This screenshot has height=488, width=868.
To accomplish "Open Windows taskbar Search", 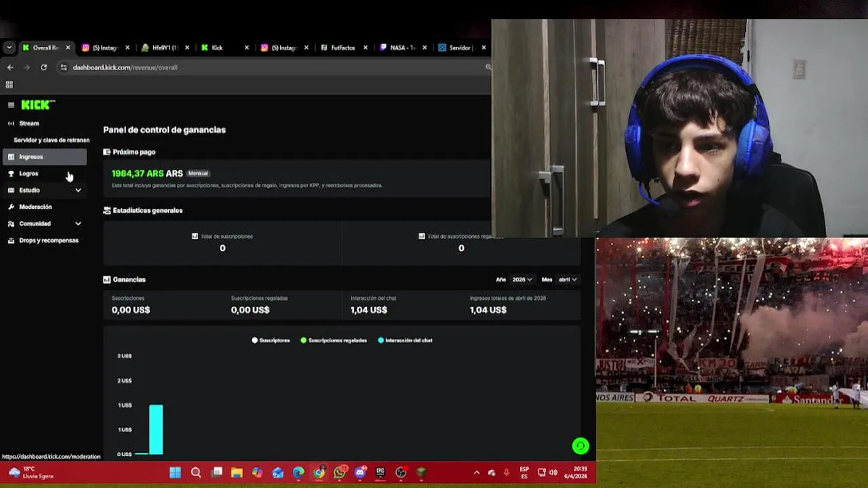I will 196,472.
